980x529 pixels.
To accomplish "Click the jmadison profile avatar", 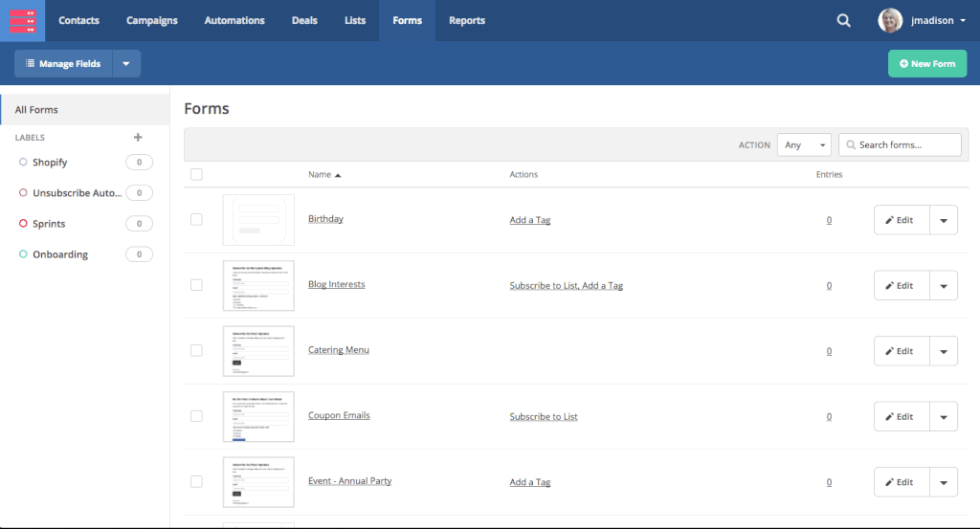I will (x=890, y=20).
